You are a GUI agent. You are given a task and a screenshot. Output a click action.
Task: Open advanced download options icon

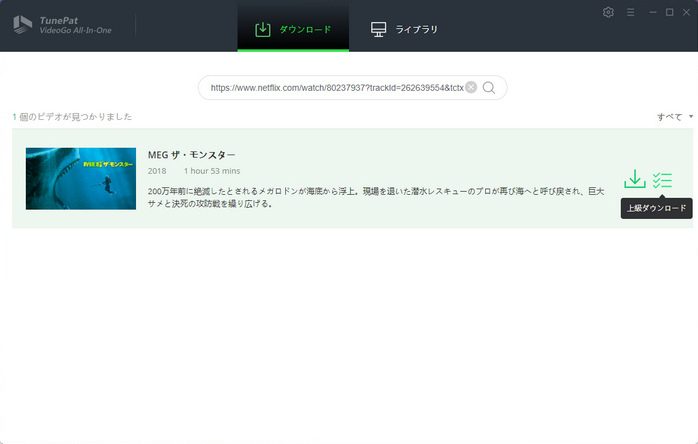tap(662, 180)
